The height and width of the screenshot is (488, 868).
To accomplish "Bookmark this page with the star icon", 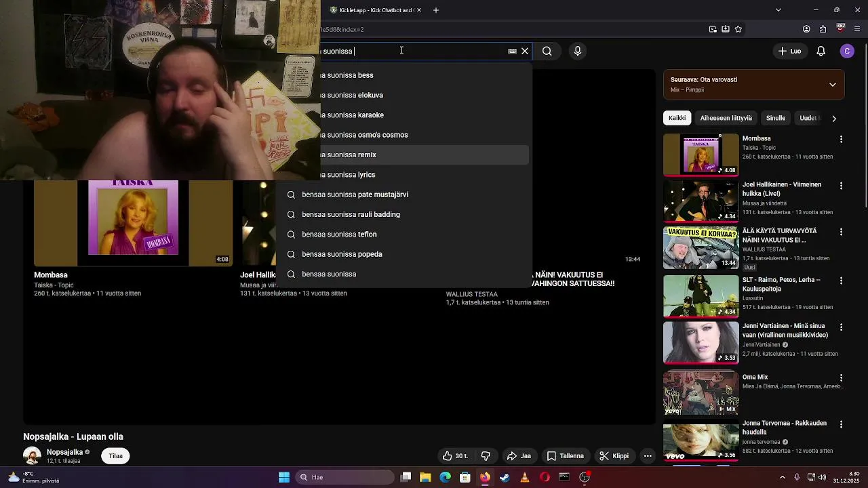I will 738,29.
